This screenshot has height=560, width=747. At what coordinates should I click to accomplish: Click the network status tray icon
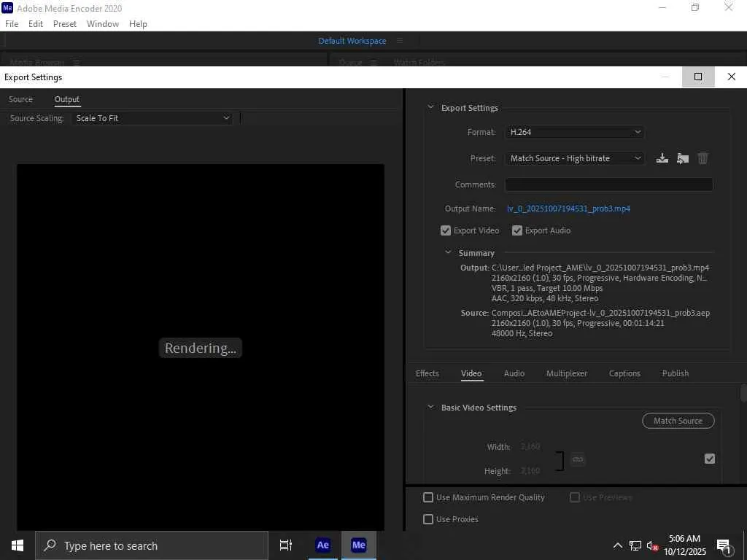point(635,545)
